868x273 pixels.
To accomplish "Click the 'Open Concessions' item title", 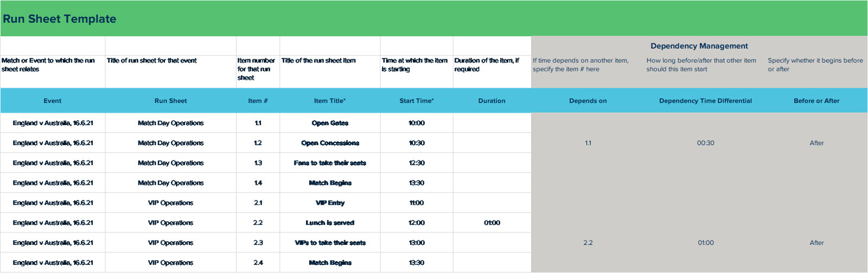I will (330, 143).
